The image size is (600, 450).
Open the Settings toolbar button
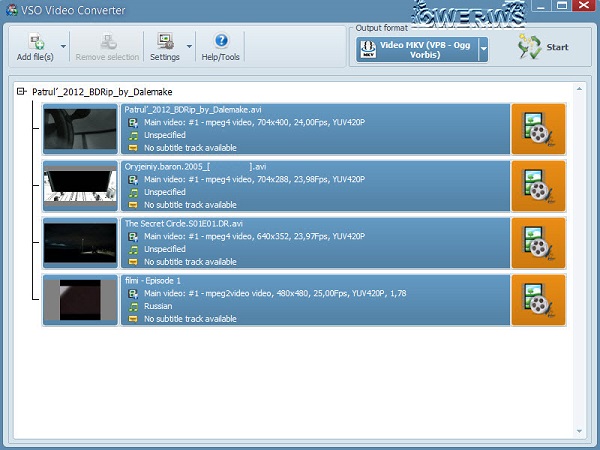click(164, 42)
